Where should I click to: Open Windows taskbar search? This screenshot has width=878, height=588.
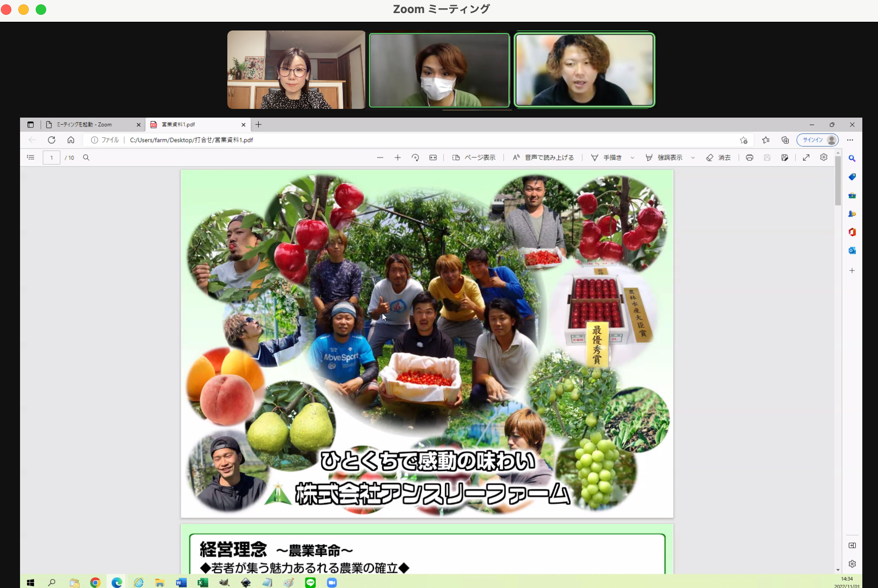(x=52, y=582)
